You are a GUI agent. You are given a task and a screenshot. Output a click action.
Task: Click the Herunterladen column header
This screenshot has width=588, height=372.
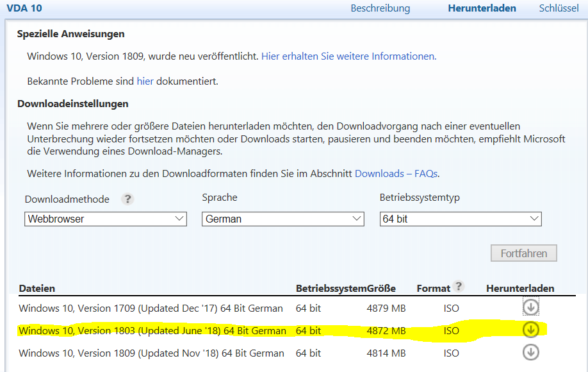point(520,288)
